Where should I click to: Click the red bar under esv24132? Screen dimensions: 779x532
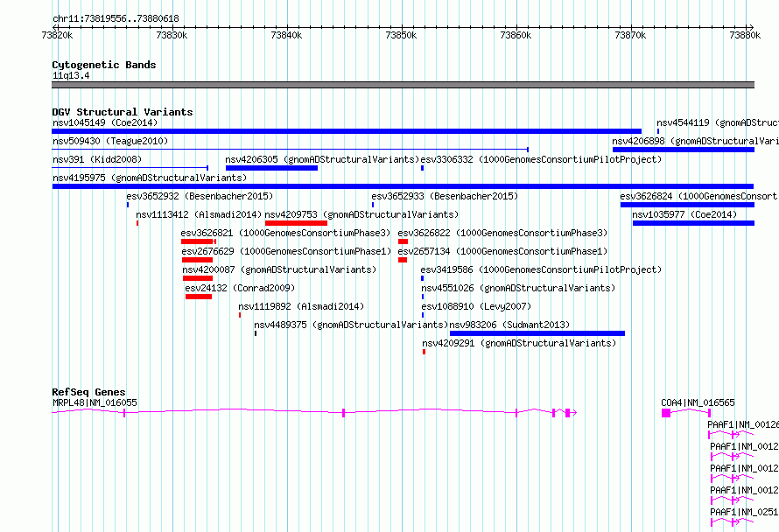[199, 297]
